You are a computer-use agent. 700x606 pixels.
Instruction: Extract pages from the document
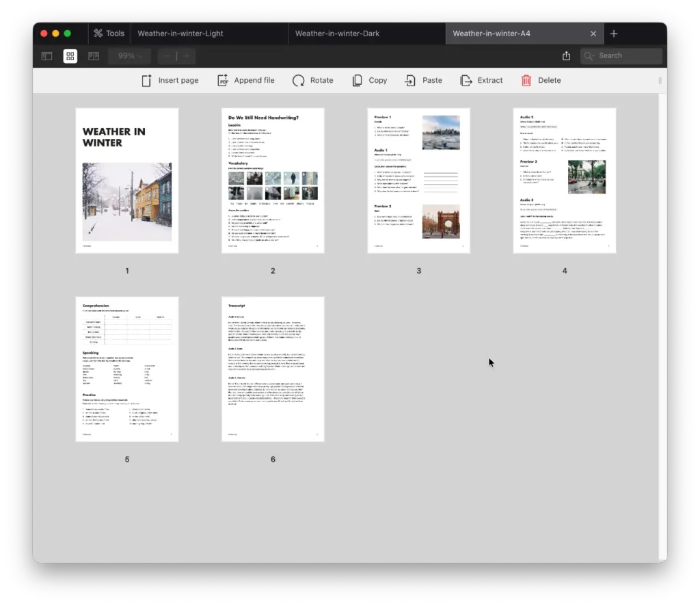click(466, 81)
